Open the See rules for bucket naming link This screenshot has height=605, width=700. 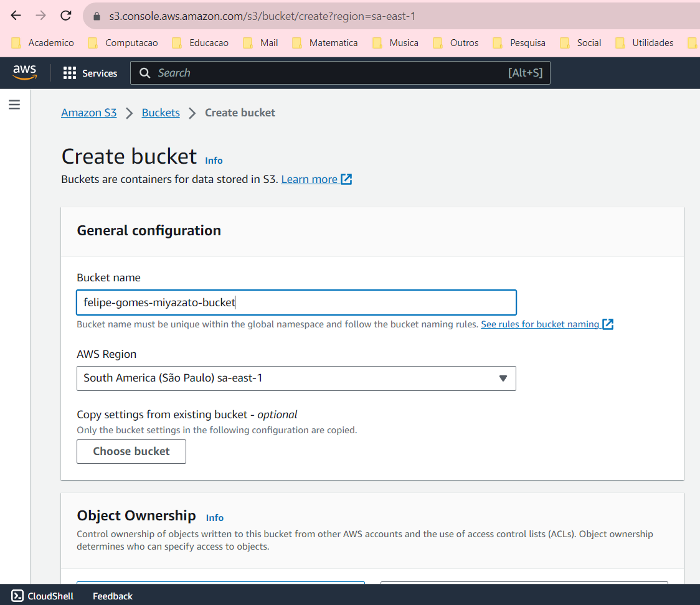pos(540,324)
